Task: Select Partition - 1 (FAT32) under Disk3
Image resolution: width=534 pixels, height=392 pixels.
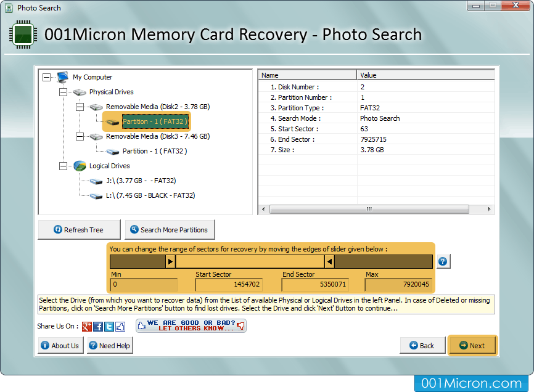Action: 154,151
